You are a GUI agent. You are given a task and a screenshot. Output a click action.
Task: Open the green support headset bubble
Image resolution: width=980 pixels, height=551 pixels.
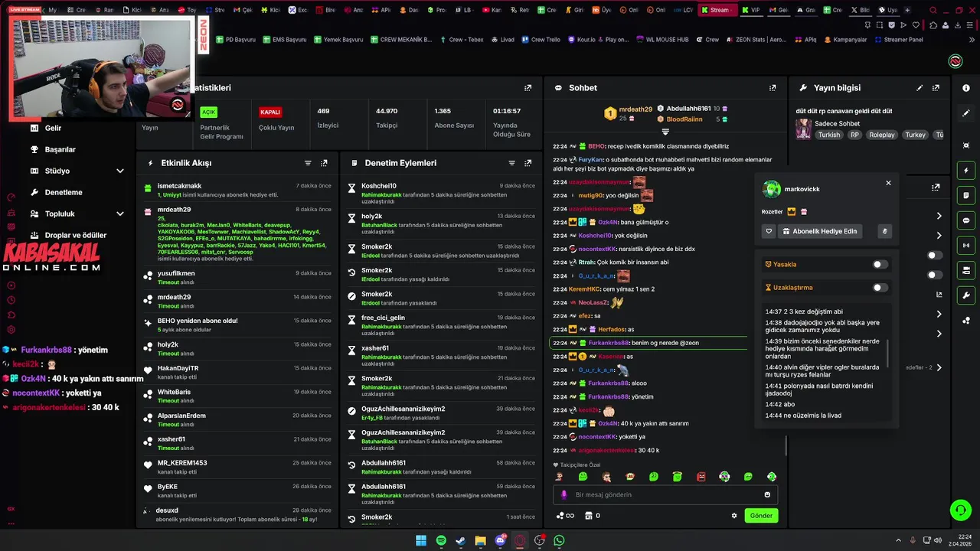tap(960, 510)
